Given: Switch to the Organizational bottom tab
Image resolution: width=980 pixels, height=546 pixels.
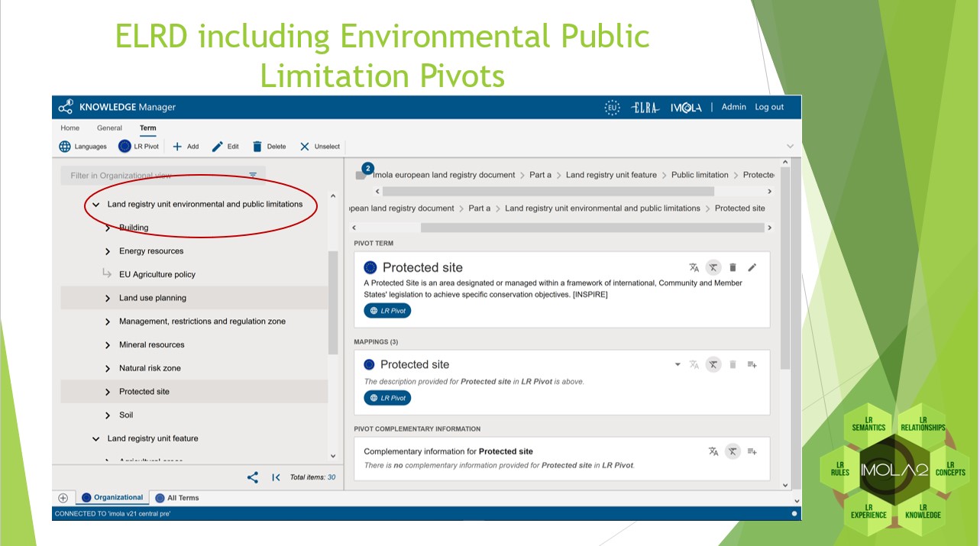Looking at the screenshot, I should click(x=112, y=498).
